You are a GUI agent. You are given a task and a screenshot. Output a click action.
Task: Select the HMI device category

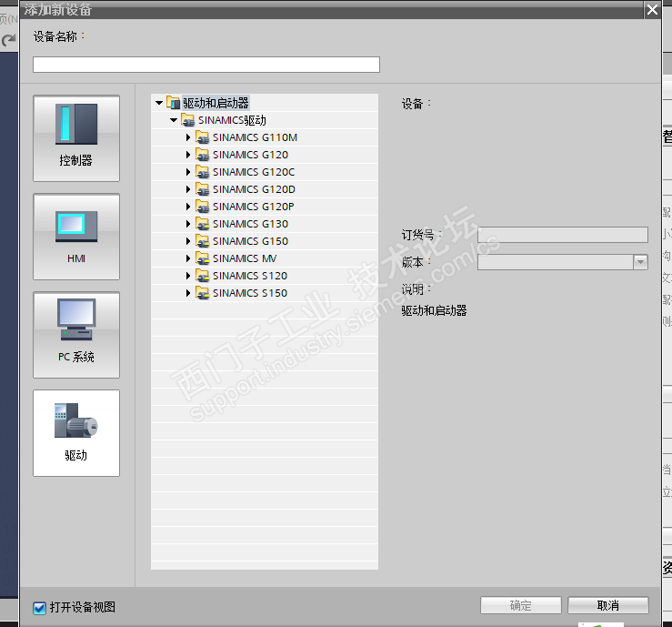76,237
